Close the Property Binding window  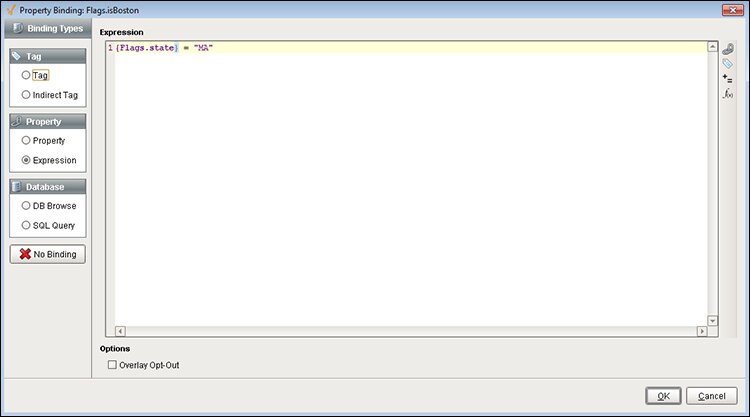(732, 10)
